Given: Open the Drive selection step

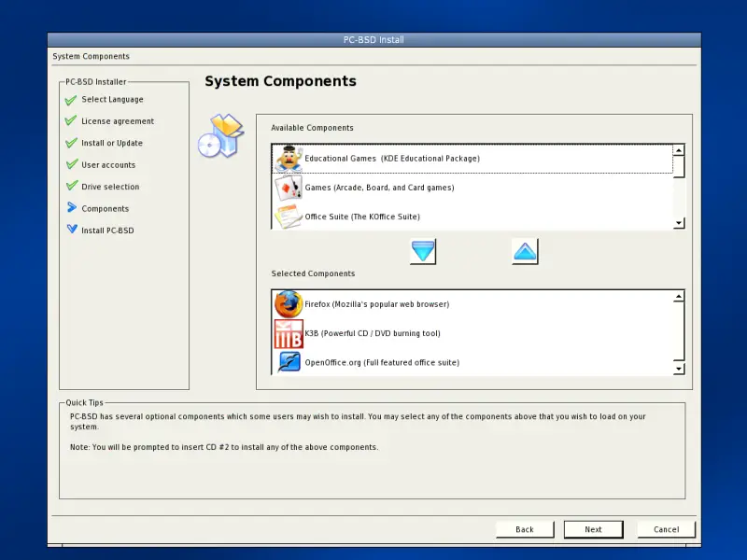Looking at the screenshot, I should click(110, 187).
